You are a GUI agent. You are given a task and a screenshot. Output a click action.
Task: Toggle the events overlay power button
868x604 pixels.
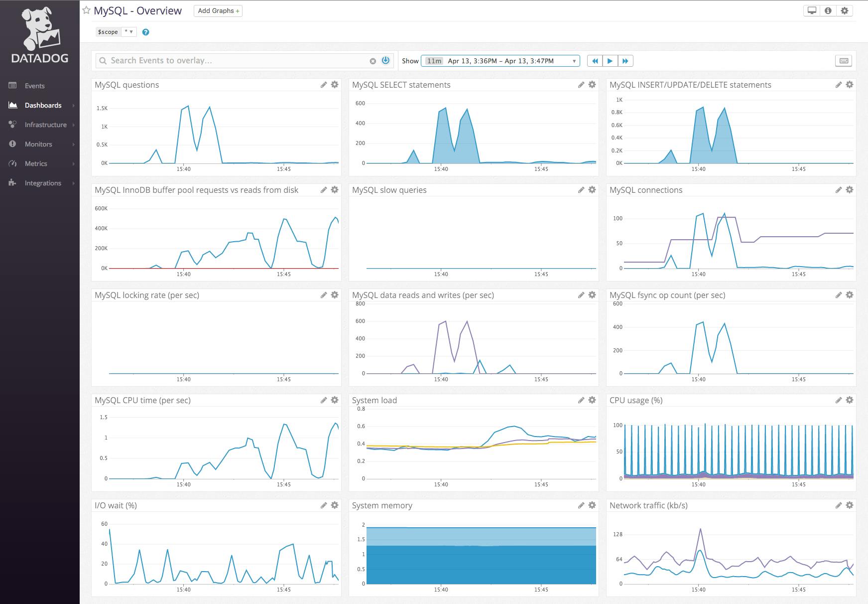pos(385,60)
